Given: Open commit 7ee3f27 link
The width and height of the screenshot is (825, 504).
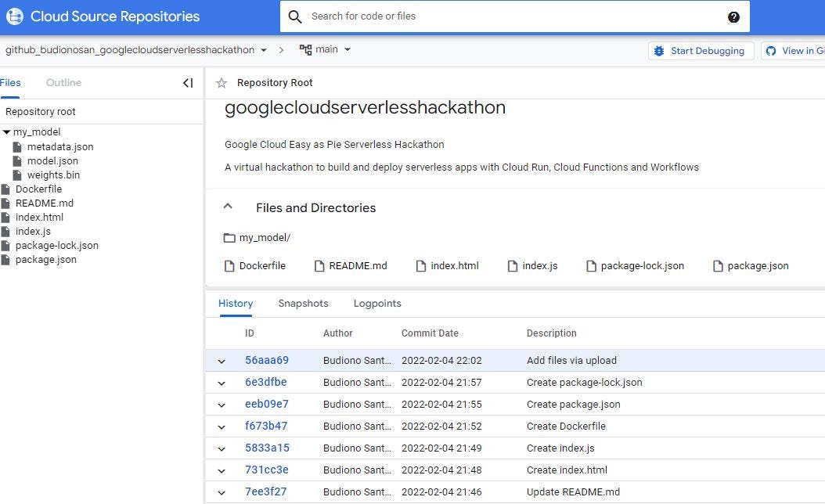Looking at the screenshot, I should 265,492.
